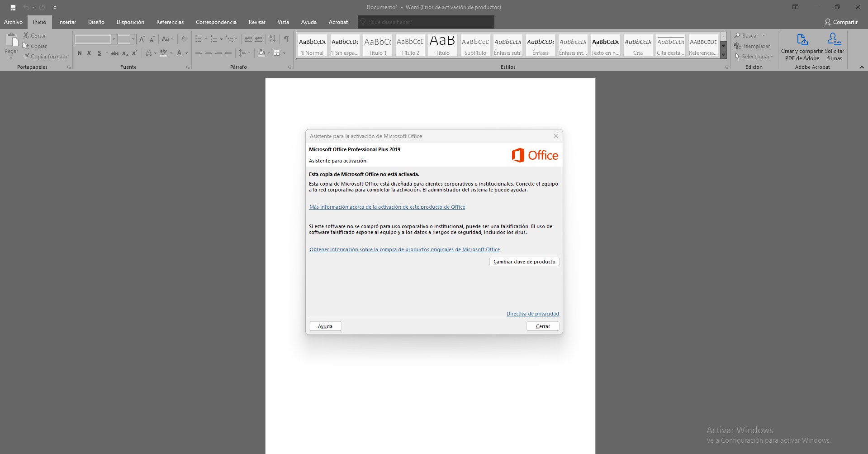
Task: Click Crear y compartir PDF de Adobe
Action: click(802, 46)
